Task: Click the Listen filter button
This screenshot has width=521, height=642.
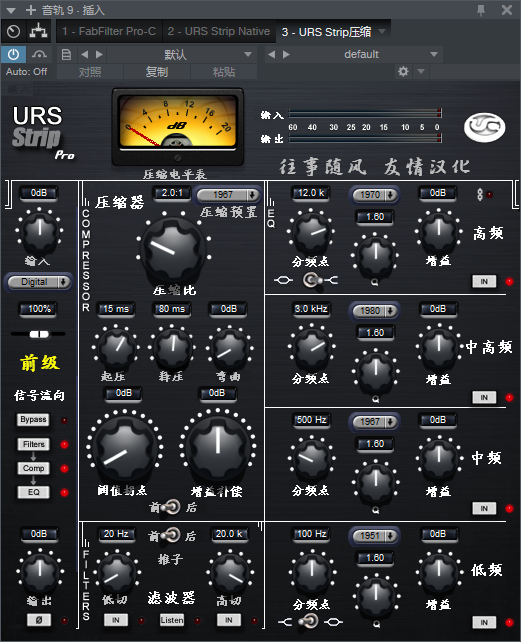Action: (x=172, y=620)
